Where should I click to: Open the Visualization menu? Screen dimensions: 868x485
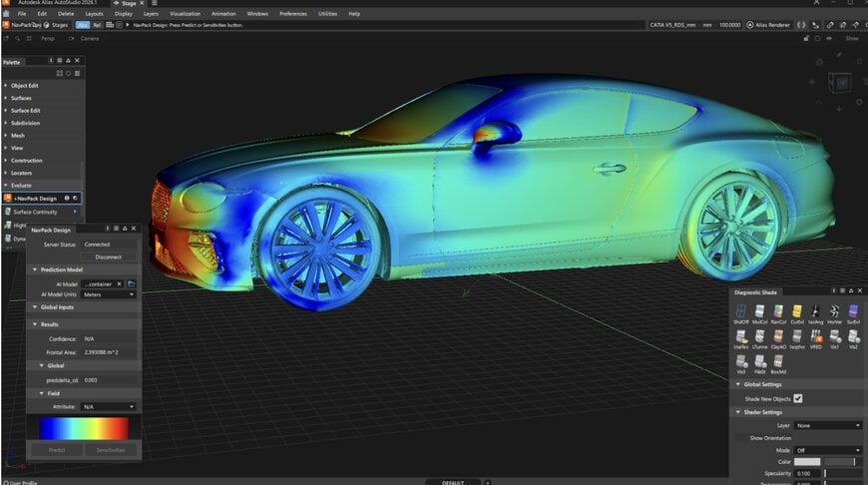click(185, 14)
